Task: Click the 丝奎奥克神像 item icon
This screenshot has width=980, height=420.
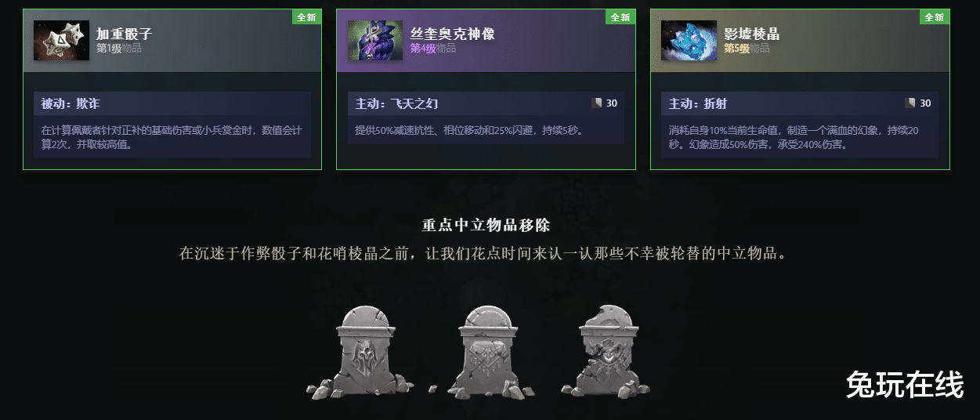Action: (x=375, y=41)
